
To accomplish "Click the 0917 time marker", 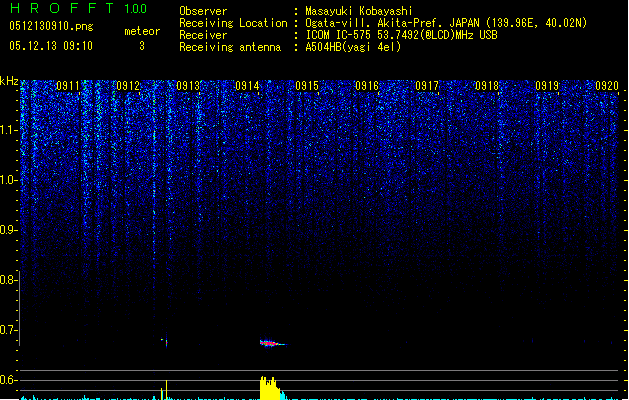I will click(x=427, y=86).
